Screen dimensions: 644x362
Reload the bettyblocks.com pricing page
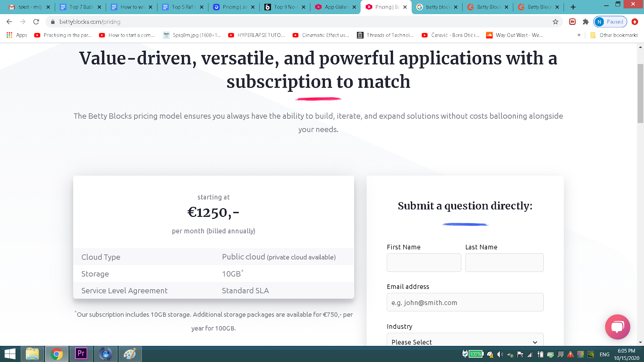pyautogui.click(x=36, y=22)
